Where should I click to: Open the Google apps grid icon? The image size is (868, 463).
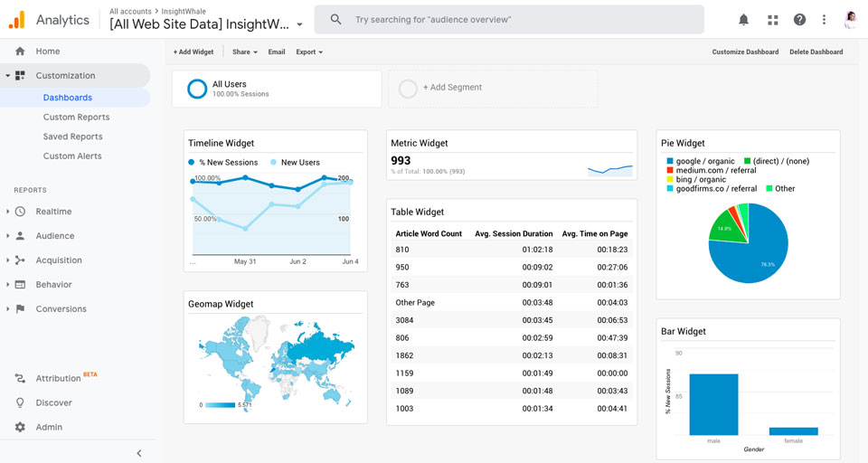click(772, 20)
